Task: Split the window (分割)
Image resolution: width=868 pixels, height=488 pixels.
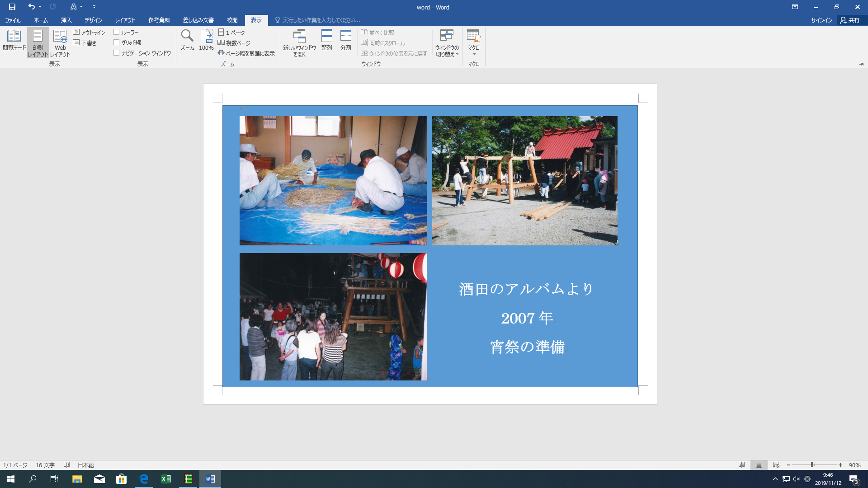Action: (x=345, y=40)
